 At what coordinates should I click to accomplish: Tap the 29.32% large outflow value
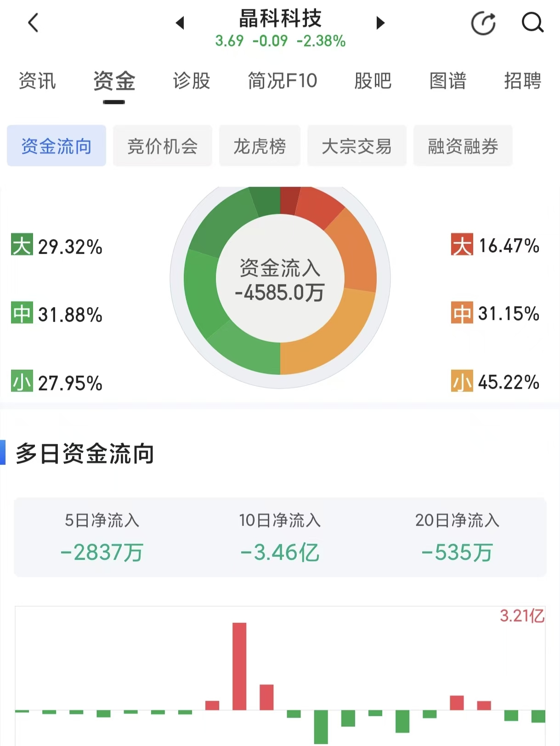pos(70,247)
